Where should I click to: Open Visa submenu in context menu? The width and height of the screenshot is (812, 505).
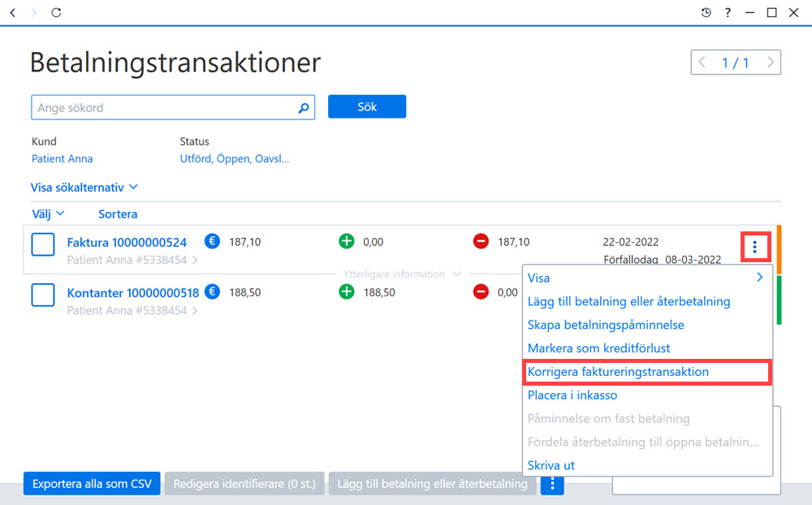pyautogui.click(x=647, y=278)
